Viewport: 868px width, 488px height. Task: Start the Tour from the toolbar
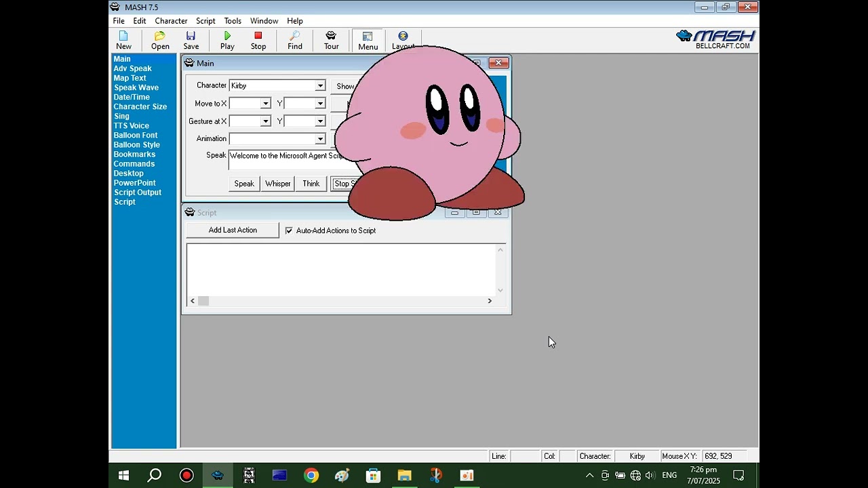point(332,41)
